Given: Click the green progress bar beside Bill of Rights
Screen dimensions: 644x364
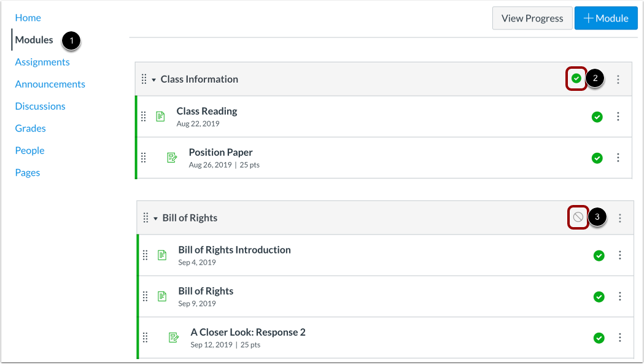Looking at the screenshot, I should click(x=136, y=296).
